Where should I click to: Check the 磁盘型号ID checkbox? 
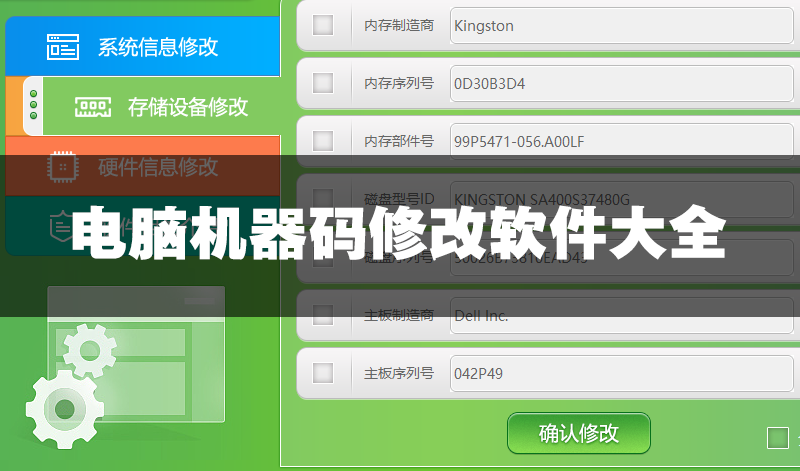pyautogui.click(x=322, y=199)
